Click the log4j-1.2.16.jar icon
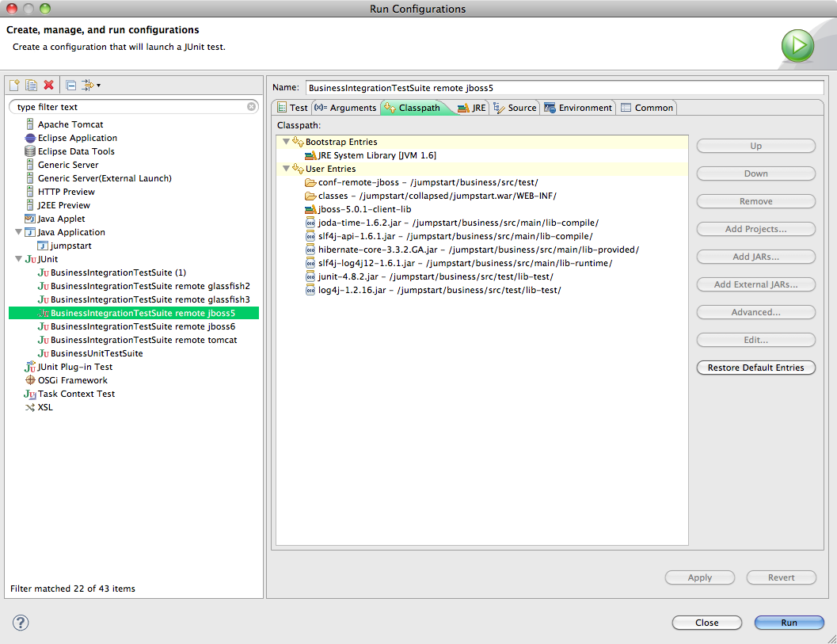The width and height of the screenshot is (837, 644). pyautogui.click(x=310, y=290)
